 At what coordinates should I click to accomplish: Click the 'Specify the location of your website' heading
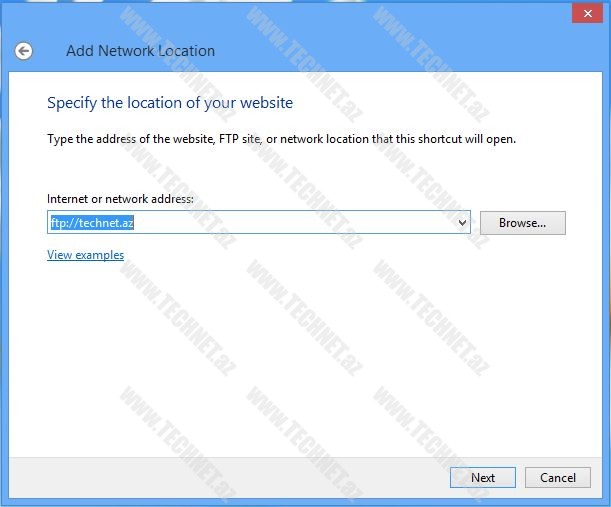click(x=170, y=103)
